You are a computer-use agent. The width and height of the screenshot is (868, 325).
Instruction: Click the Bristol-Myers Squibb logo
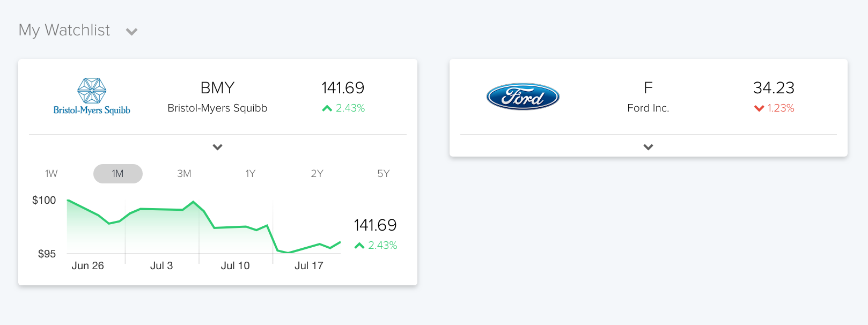coord(92,97)
